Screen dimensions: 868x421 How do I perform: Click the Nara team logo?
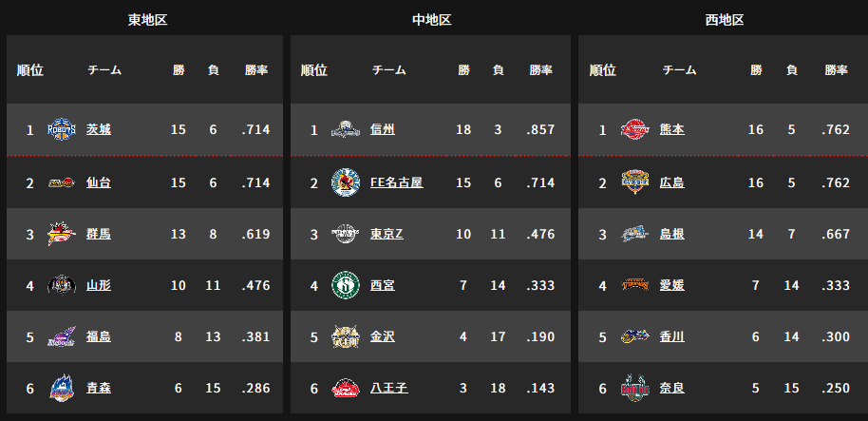click(634, 388)
